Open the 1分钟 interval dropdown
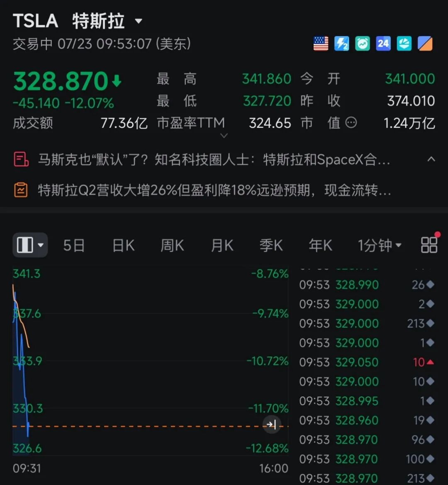This screenshot has height=485, width=448. click(380, 246)
